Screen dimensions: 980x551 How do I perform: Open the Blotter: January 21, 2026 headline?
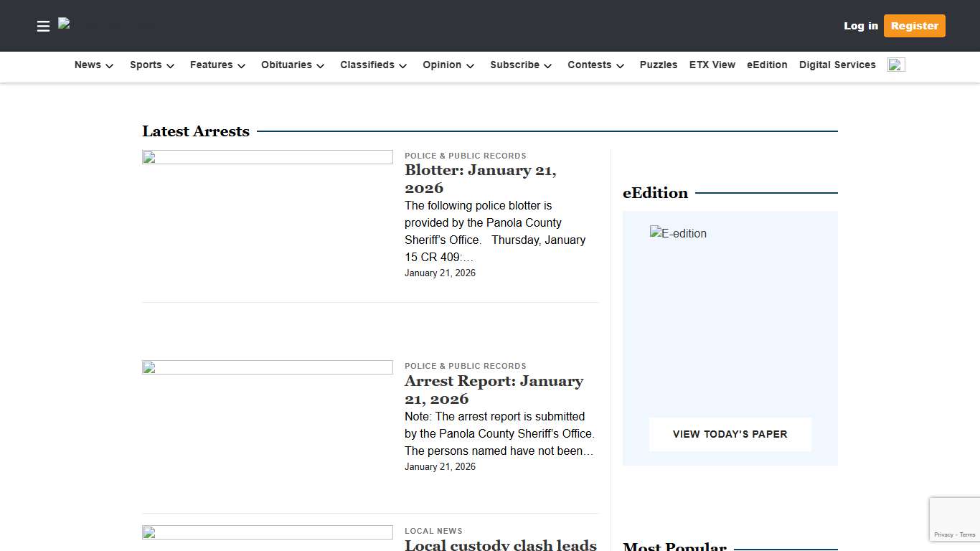[x=480, y=179]
